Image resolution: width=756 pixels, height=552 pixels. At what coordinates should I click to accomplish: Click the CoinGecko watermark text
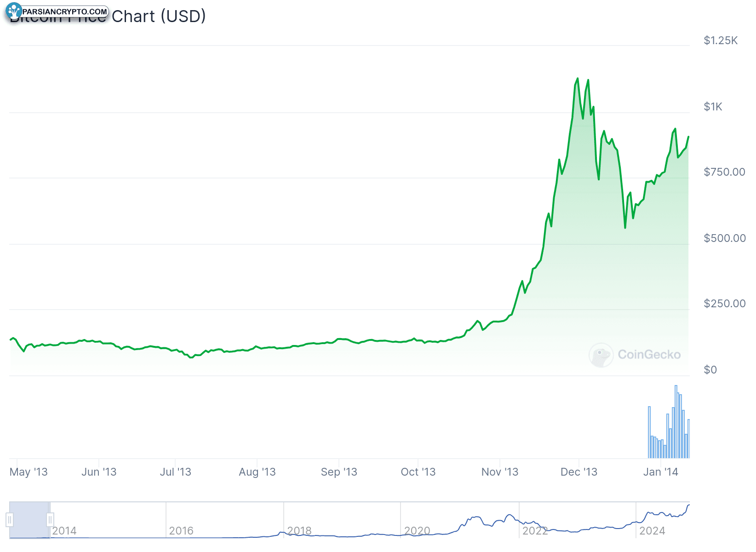coord(649,355)
